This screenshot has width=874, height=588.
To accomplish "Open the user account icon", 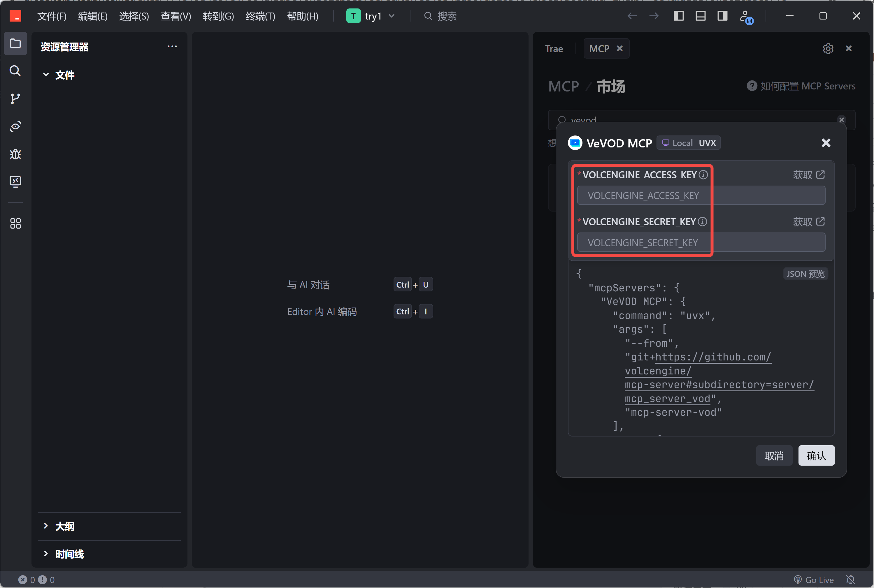I will click(746, 17).
